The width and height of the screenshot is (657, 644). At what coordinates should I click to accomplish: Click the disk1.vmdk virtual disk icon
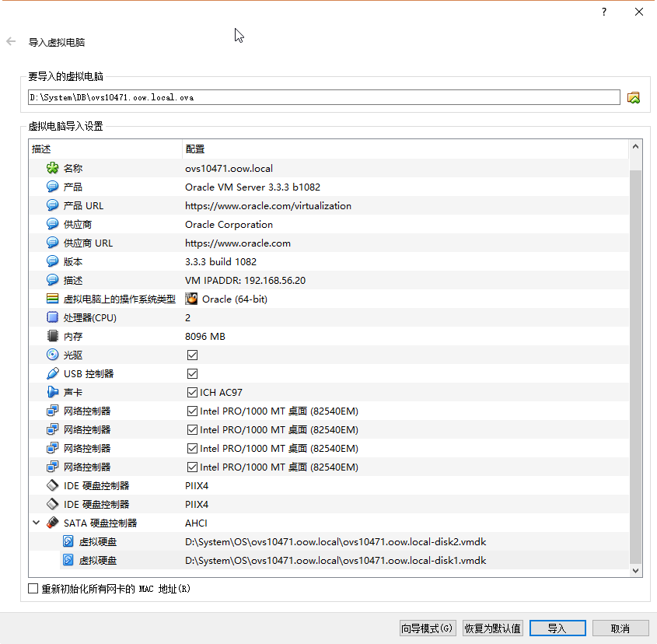pyautogui.click(x=68, y=560)
